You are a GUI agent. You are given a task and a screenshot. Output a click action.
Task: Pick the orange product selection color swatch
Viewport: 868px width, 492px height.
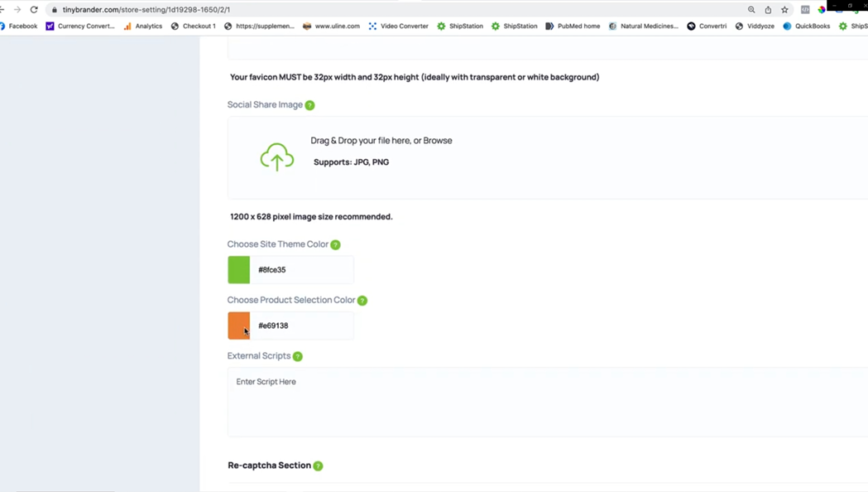tap(238, 326)
